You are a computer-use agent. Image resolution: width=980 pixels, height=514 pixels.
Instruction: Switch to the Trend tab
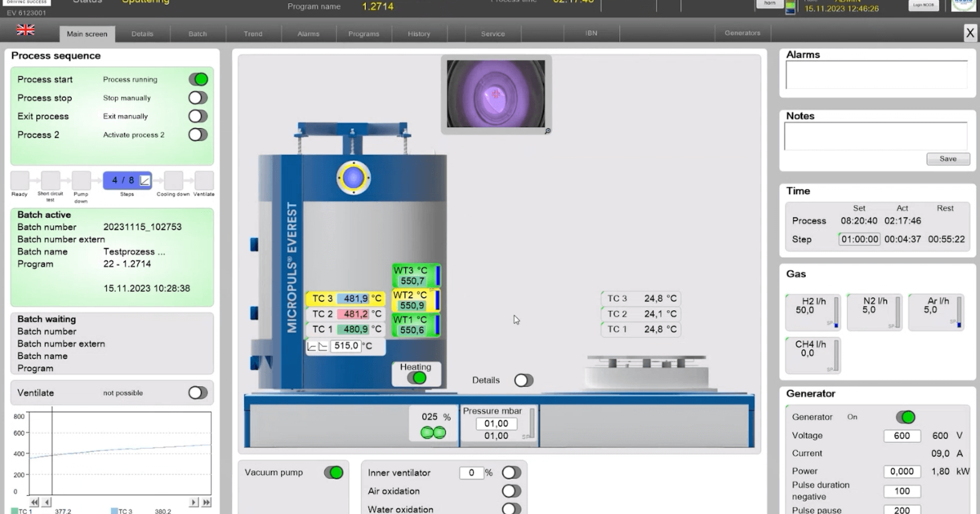click(253, 33)
